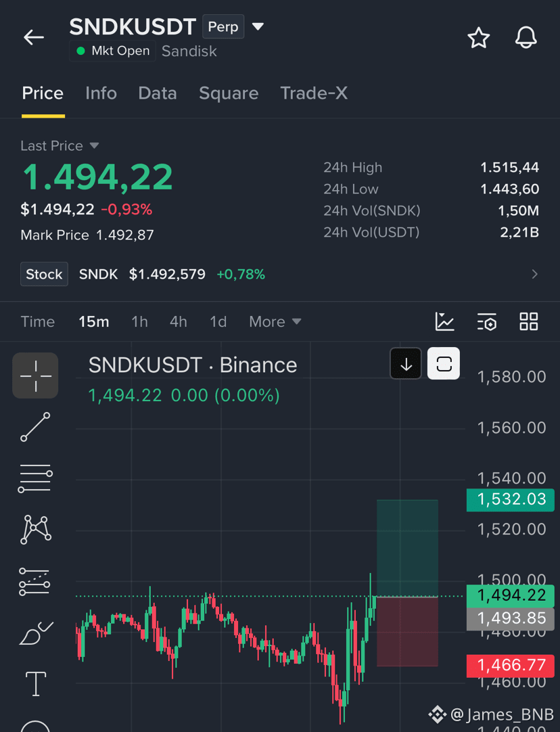This screenshot has height=732, width=560.
Task: Select the 4h chart interval
Action: pyautogui.click(x=179, y=321)
